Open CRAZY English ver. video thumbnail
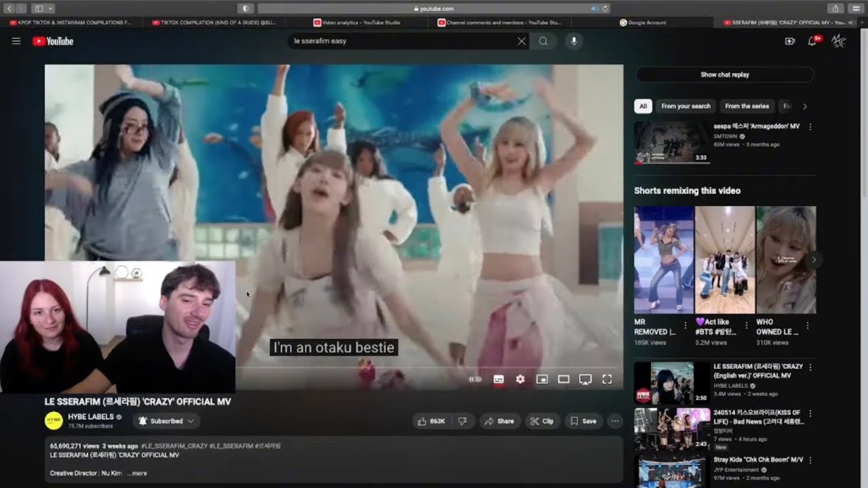 pyautogui.click(x=672, y=383)
